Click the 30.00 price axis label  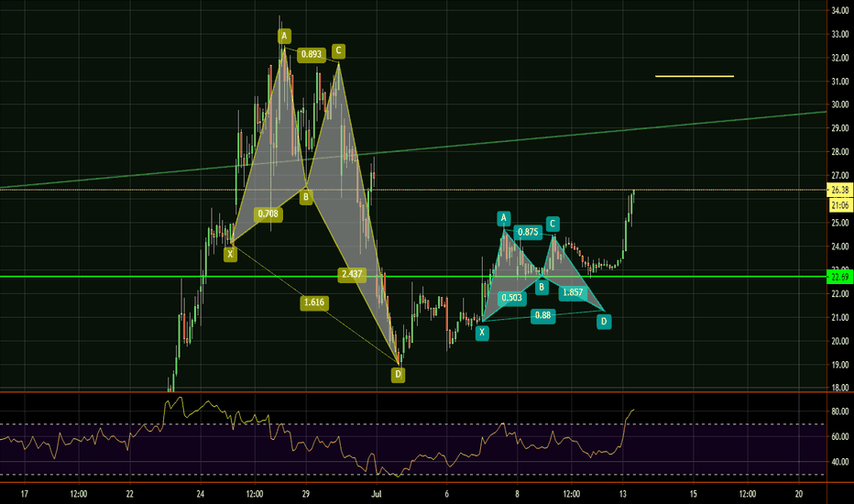tap(840, 104)
